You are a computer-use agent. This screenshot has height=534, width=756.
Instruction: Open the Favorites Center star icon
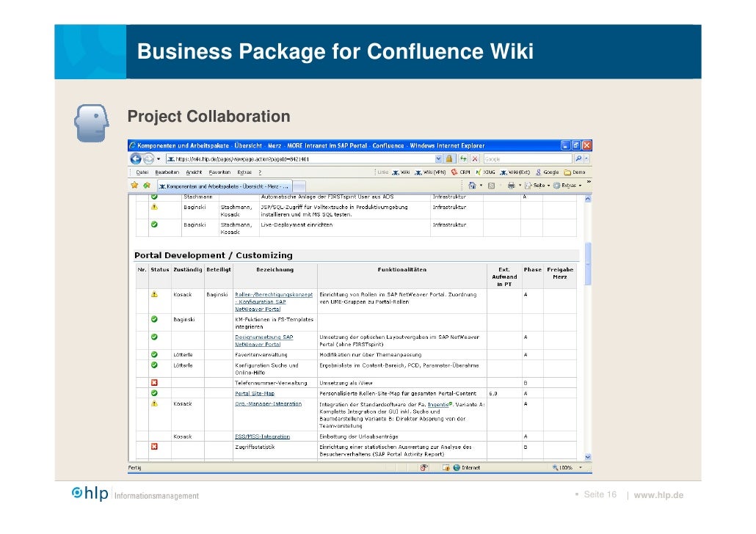click(x=134, y=185)
